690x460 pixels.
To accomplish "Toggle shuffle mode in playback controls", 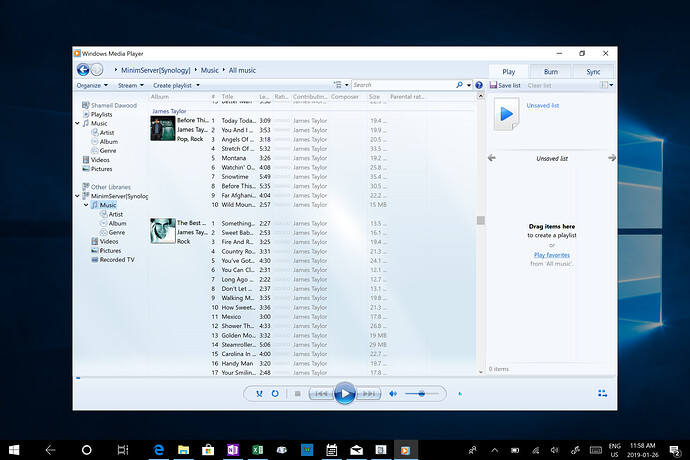I will [259, 394].
